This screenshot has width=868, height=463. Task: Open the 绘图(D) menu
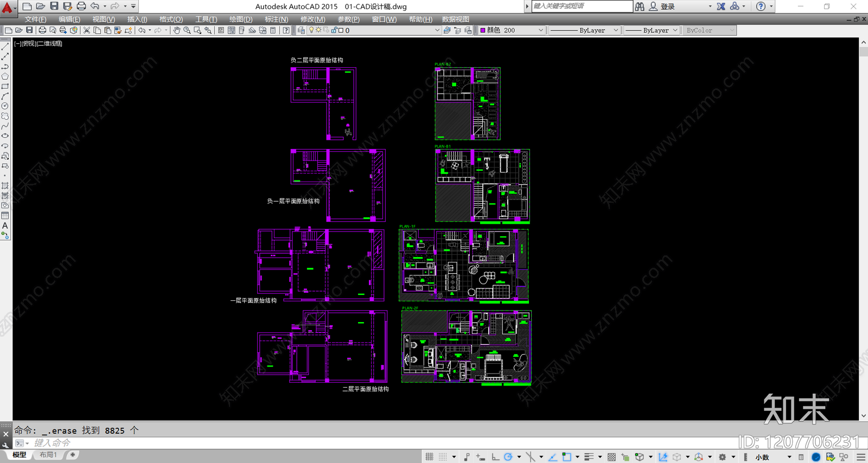pos(241,19)
